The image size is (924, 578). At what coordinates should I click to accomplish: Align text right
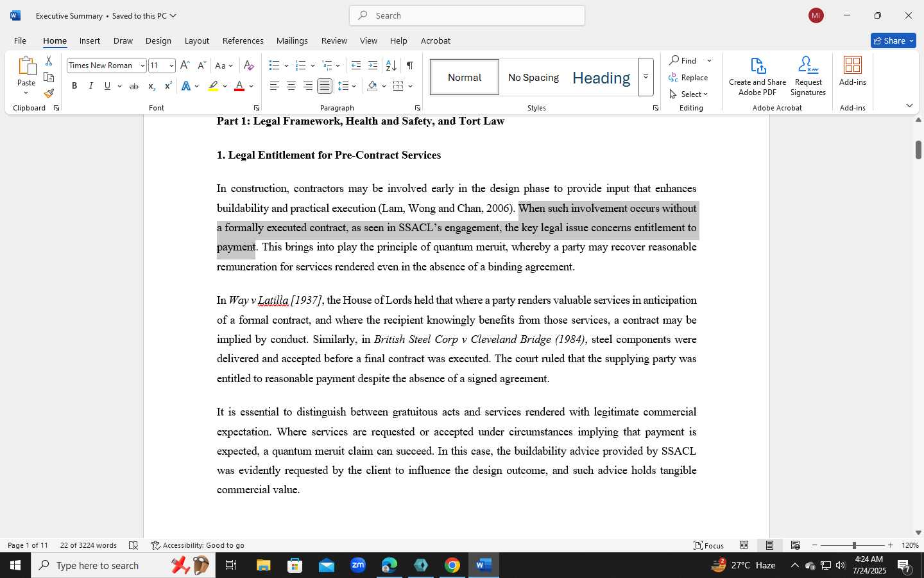(308, 86)
